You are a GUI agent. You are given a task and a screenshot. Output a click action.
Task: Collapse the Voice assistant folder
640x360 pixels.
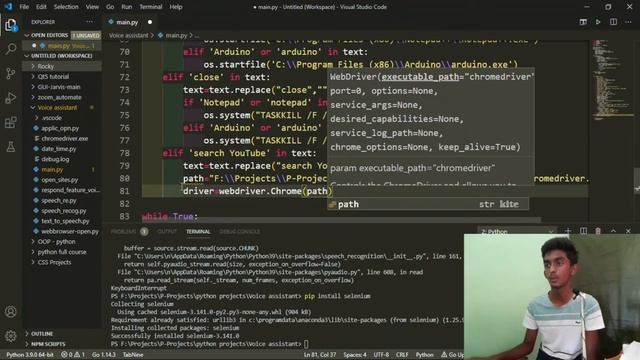(61, 108)
